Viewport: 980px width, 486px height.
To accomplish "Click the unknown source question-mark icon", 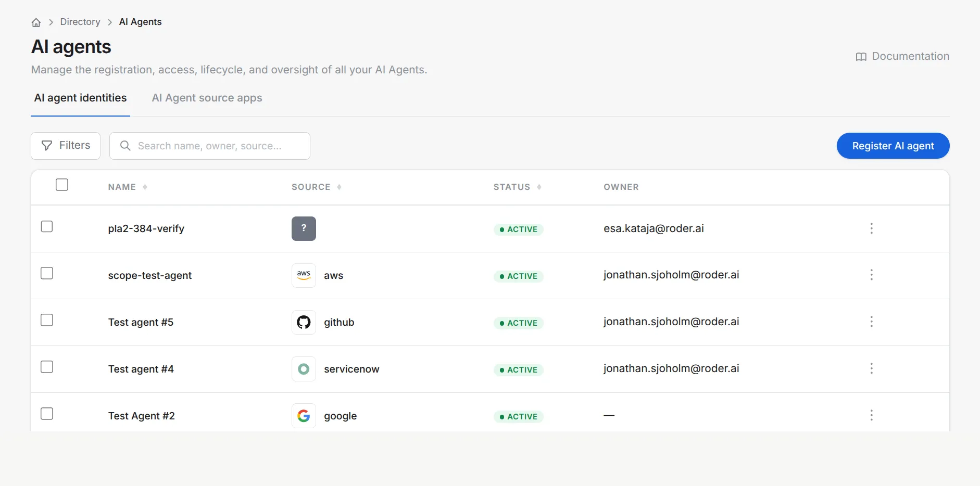I will click(304, 228).
